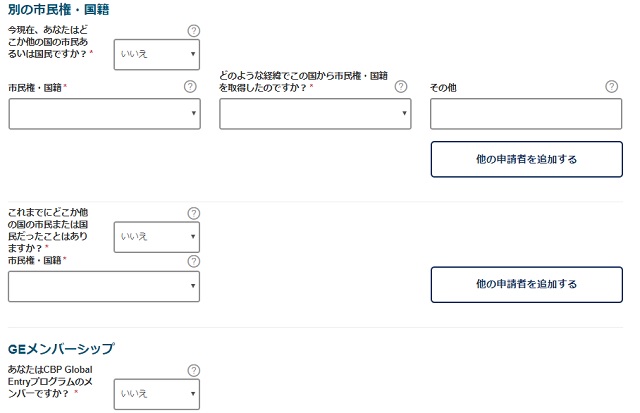Click the GEメンバーシップ section heading
The image size is (640, 413).
click(x=61, y=349)
